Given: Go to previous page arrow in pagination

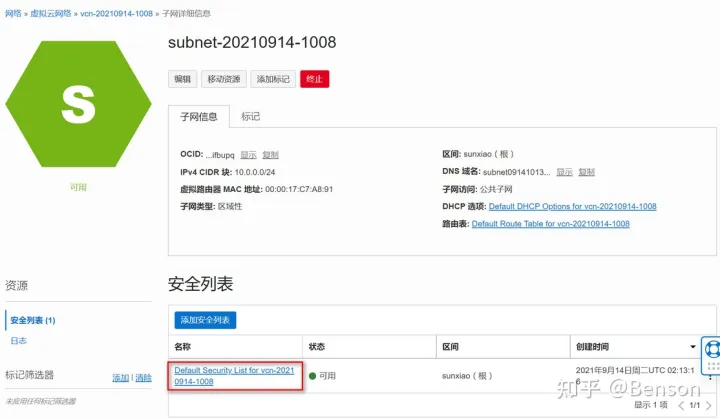Looking at the screenshot, I should coord(681,405).
